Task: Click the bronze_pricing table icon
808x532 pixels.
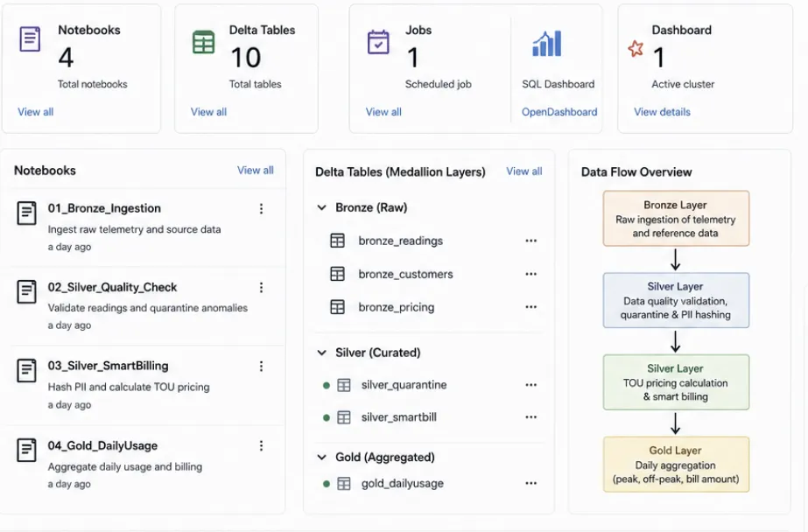Action: pos(338,307)
